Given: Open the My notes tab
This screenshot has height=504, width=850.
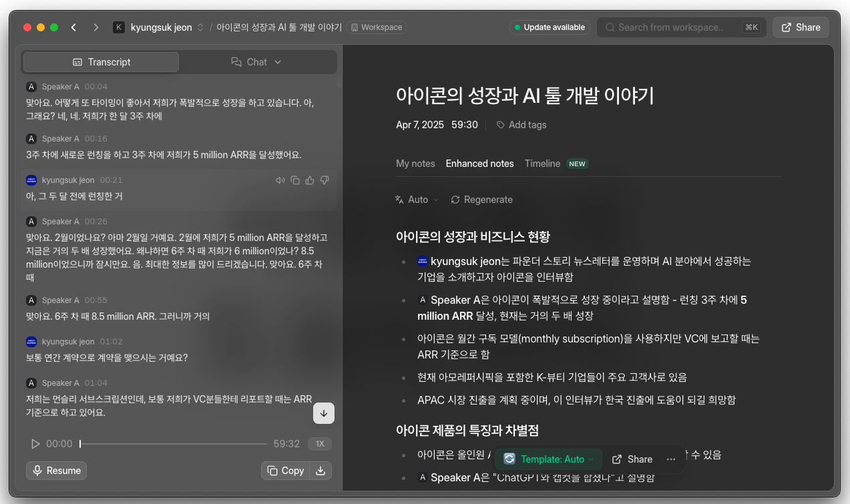Looking at the screenshot, I should pyautogui.click(x=416, y=164).
